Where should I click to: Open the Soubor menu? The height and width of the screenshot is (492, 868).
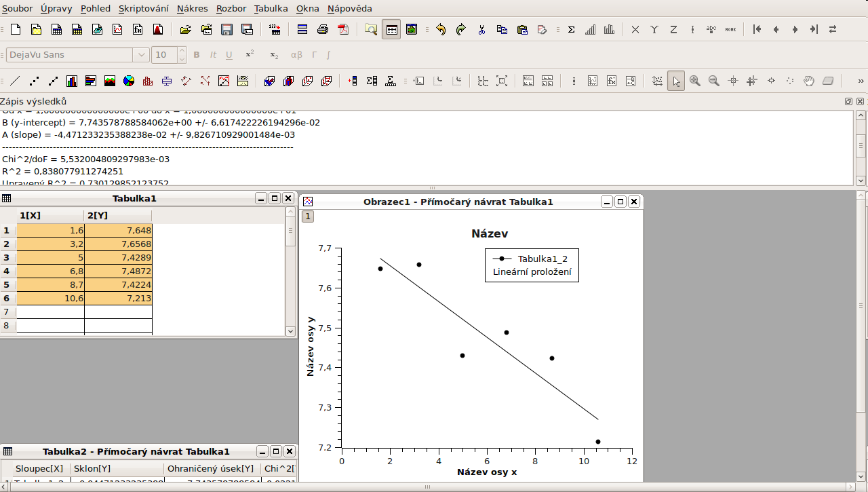(17, 9)
